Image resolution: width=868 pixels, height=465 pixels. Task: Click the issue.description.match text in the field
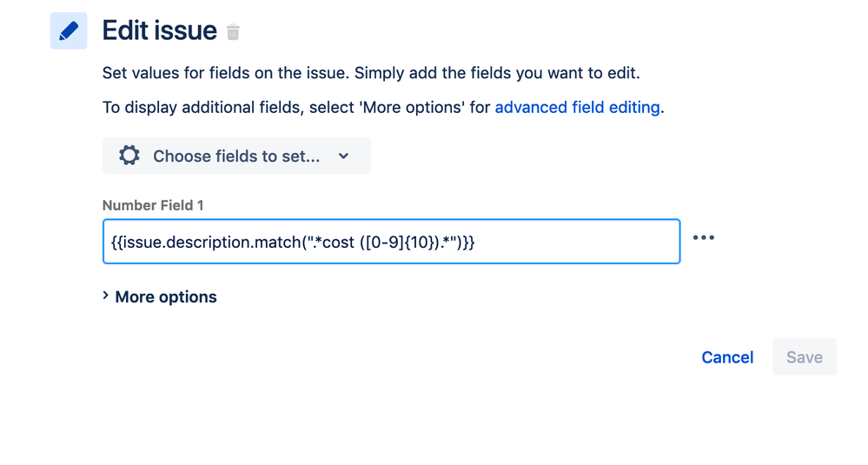click(209, 242)
